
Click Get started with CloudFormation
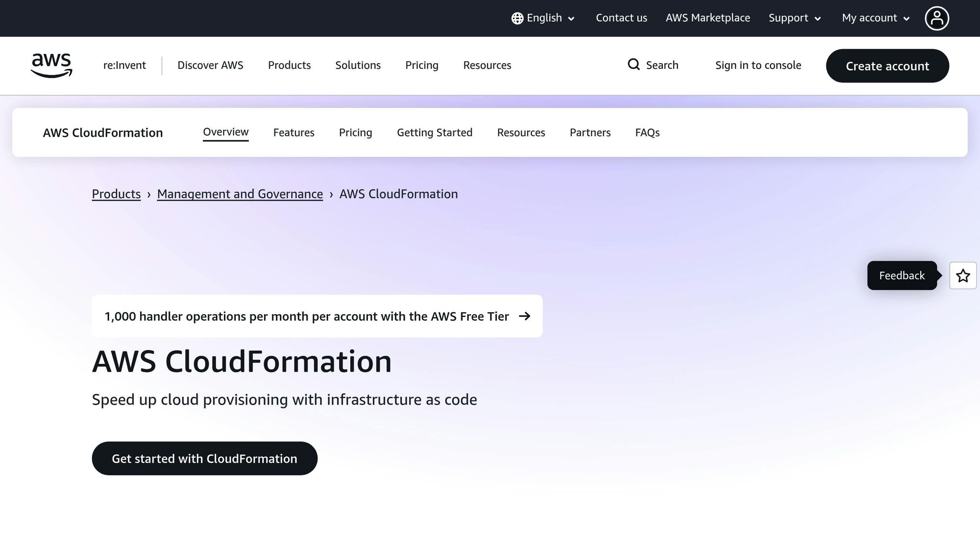click(204, 458)
